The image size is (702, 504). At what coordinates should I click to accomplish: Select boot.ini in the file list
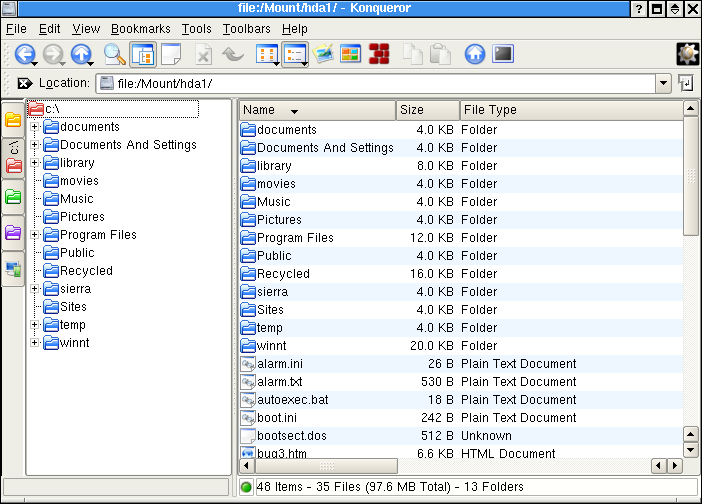pyautogui.click(x=268, y=418)
